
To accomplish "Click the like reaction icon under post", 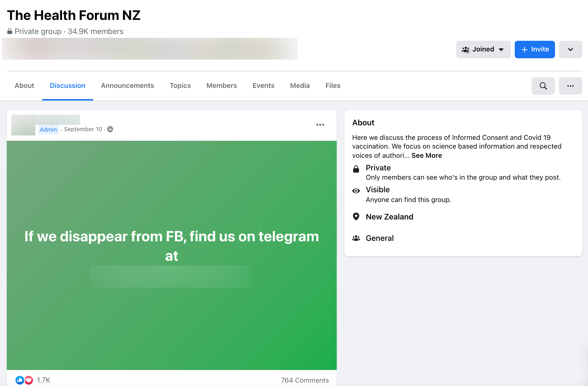I will coord(20,380).
